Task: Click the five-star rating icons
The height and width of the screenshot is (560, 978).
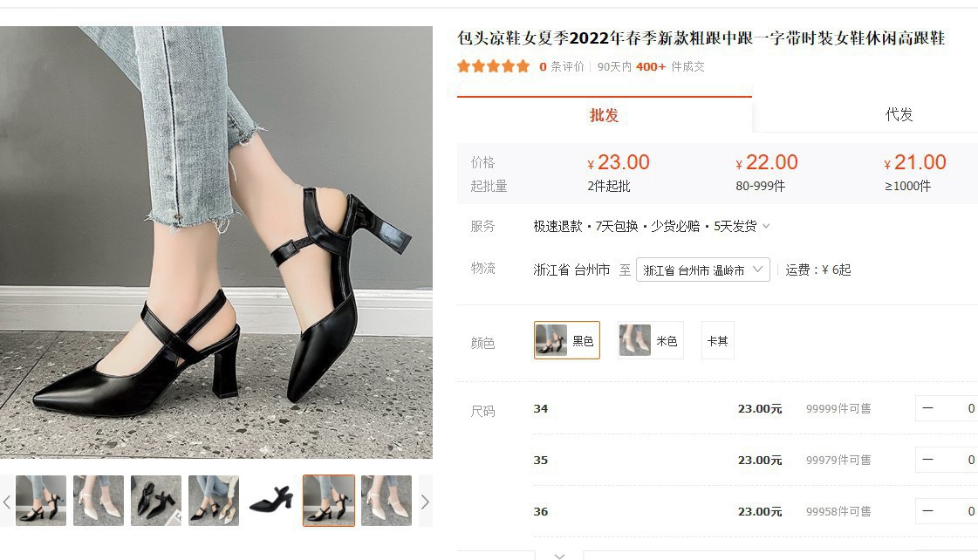Action: [x=494, y=66]
